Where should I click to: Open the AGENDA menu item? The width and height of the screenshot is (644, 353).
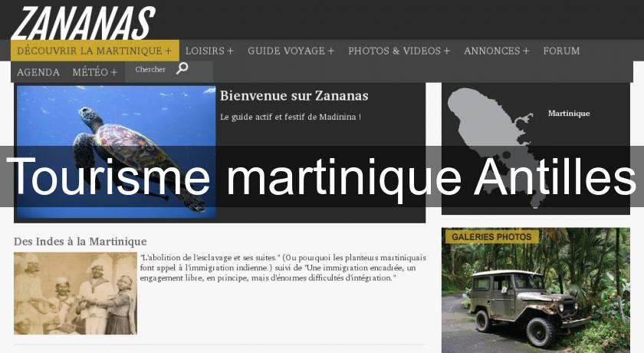[38, 72]
